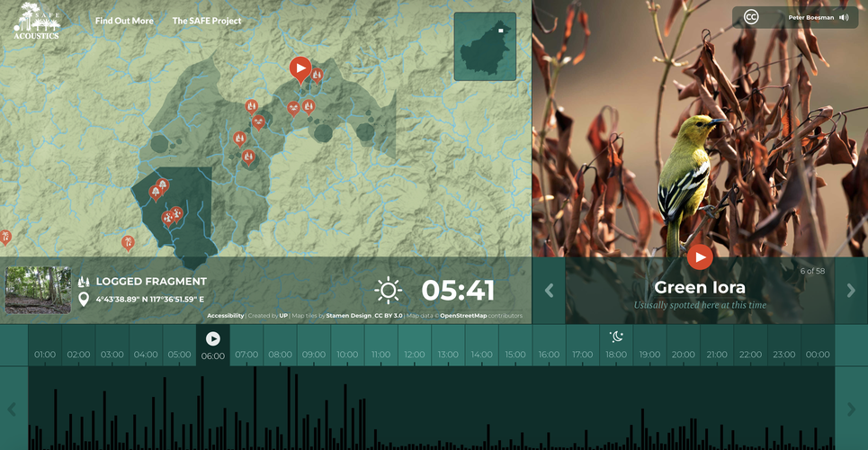Click the sun daytime icon
Screen dimensions: 868x450
pyautogui.click(x=389, y=290)
